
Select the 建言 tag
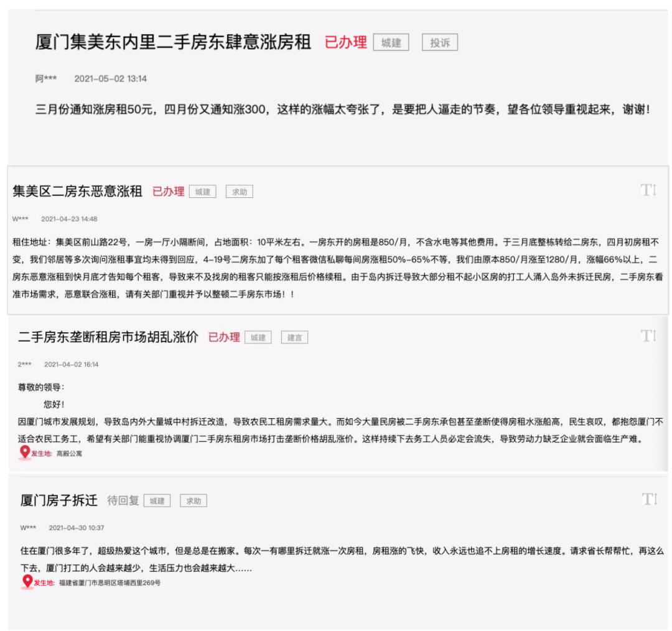click(x=294, y=337)
